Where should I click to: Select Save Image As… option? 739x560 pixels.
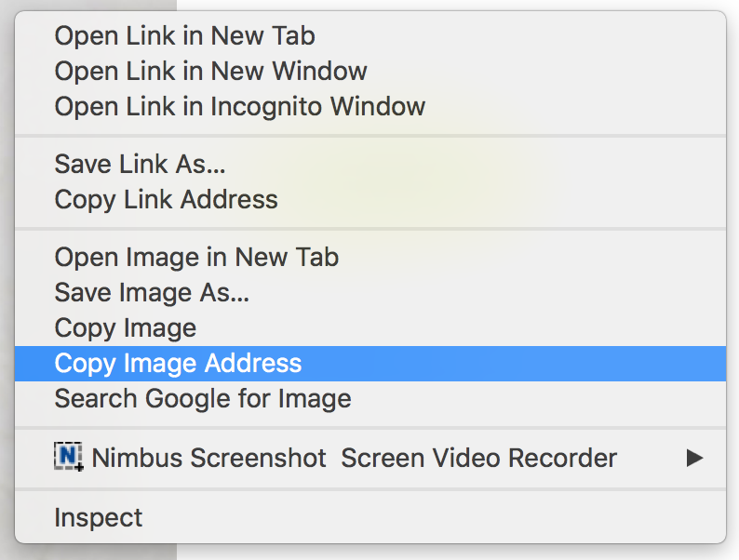pyautogui.click(x=370, y=292)
